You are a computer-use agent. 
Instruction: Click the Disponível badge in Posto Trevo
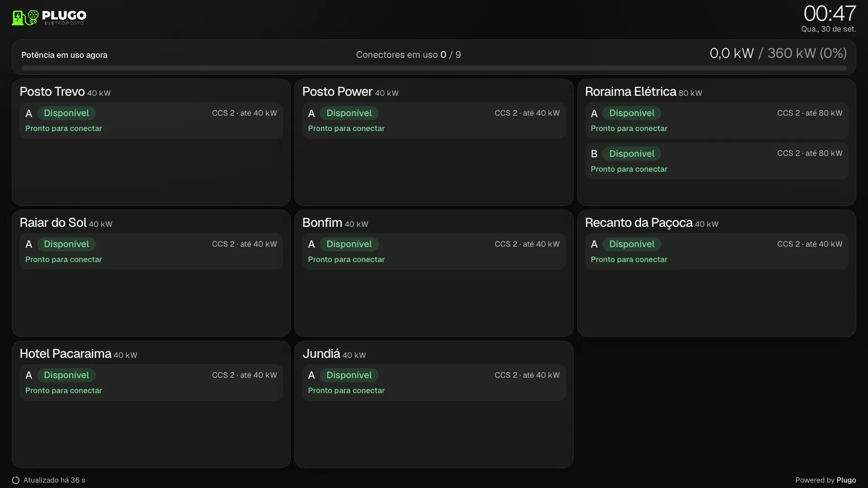(x=66, y=113)
